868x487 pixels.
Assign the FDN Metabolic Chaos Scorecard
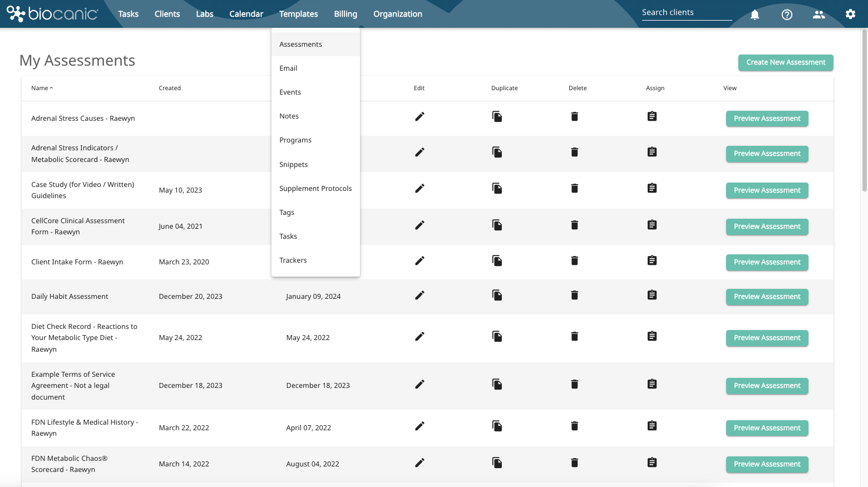click(x=652, y=462)
